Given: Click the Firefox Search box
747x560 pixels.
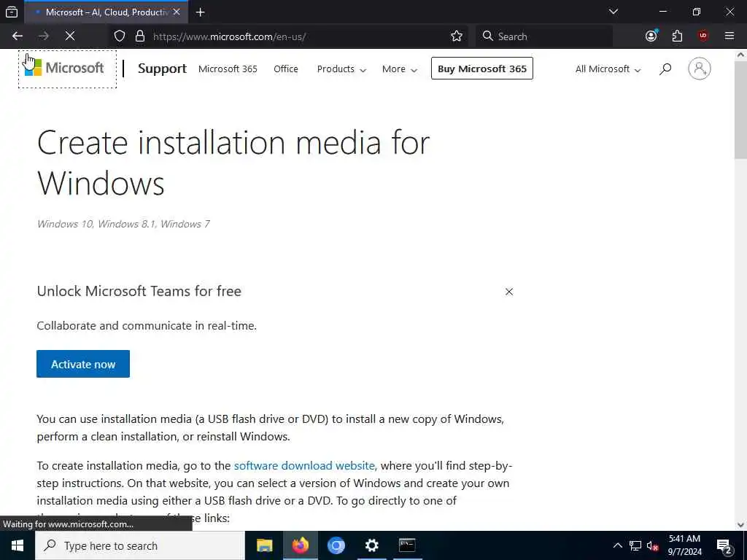Looking at the screenshot, I should click(544, 36).
